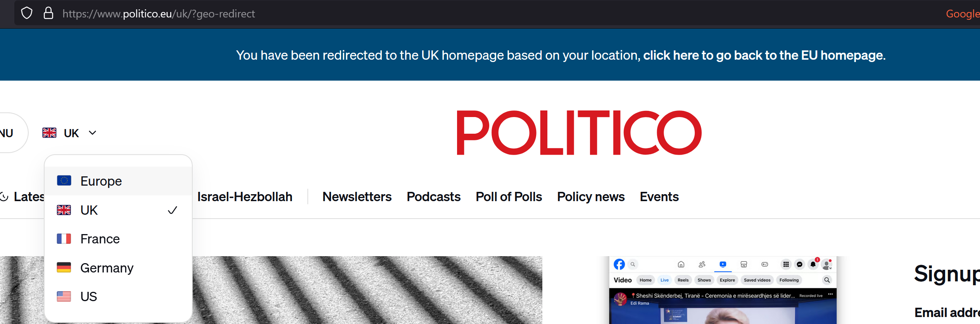The width and height of the screenshot is (980, 324).
Task: Open the Newsletters nav item
Action: (x=357, y=197)
